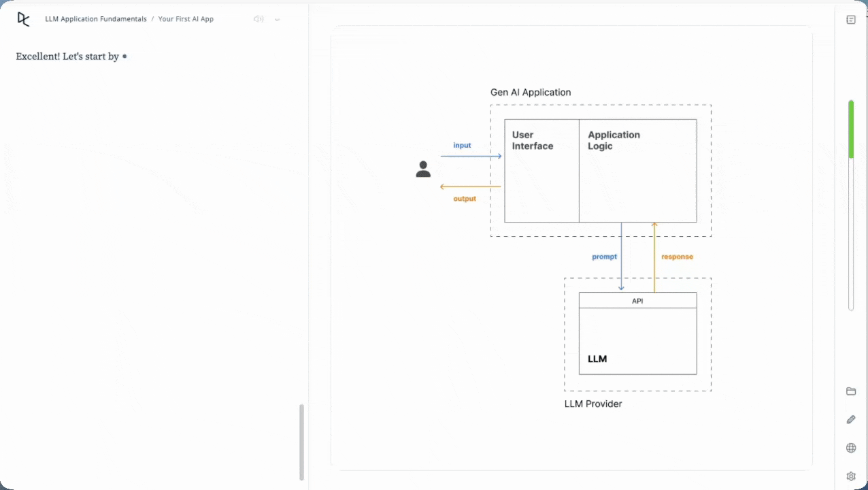The image size is (868, 490).
Task: Click the user person icon in diagram
Action: pyautogui.click(x=423, y=169)
